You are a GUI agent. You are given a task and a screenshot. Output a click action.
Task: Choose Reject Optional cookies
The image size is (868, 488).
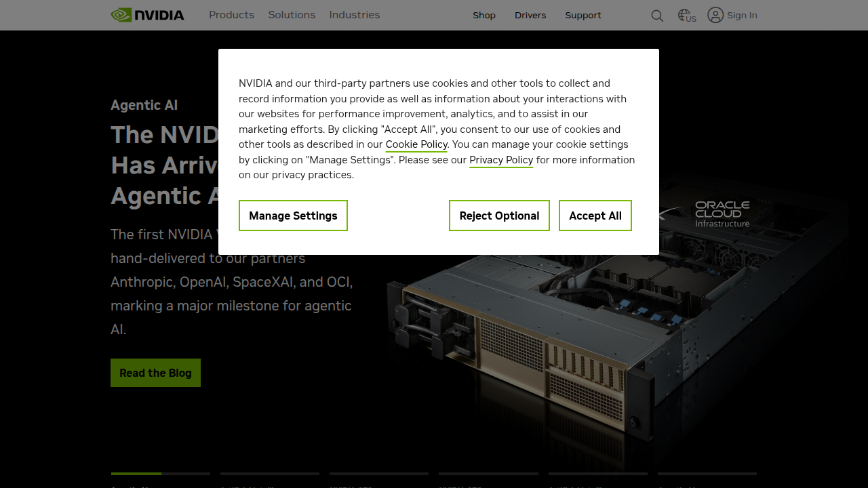coord(499,216)
